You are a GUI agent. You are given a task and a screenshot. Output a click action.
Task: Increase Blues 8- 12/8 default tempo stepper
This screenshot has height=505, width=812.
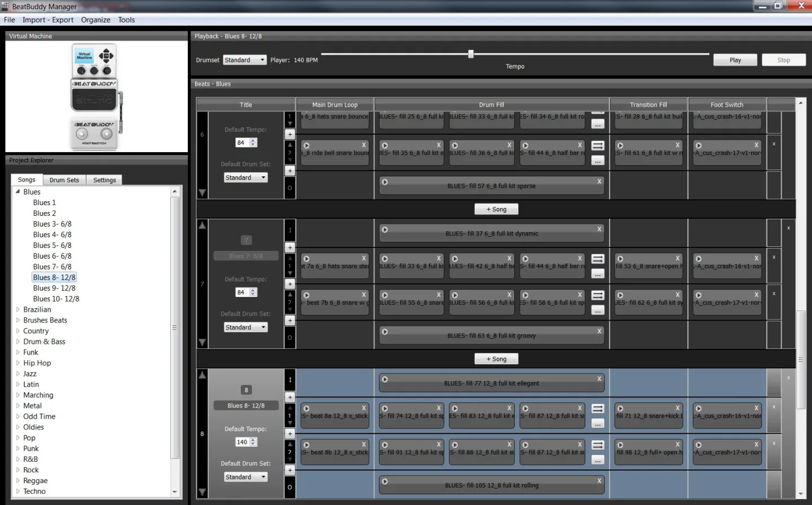[x=253, y=440]
